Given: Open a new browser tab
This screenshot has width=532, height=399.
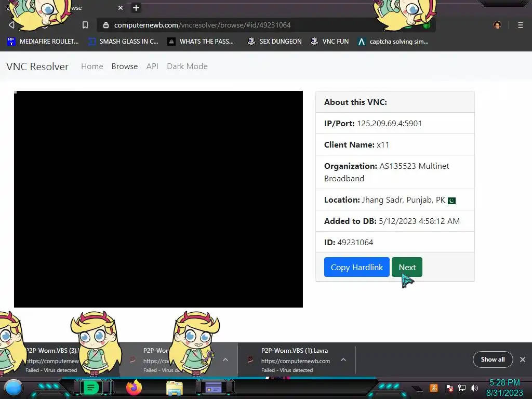Looking at the screenshot, I should (x=136, y=8).
